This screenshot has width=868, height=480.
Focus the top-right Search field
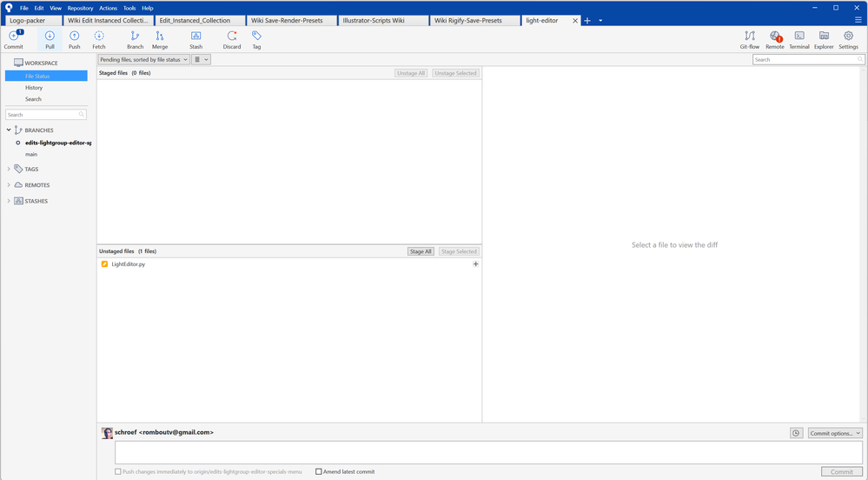(x=808, y=59)
